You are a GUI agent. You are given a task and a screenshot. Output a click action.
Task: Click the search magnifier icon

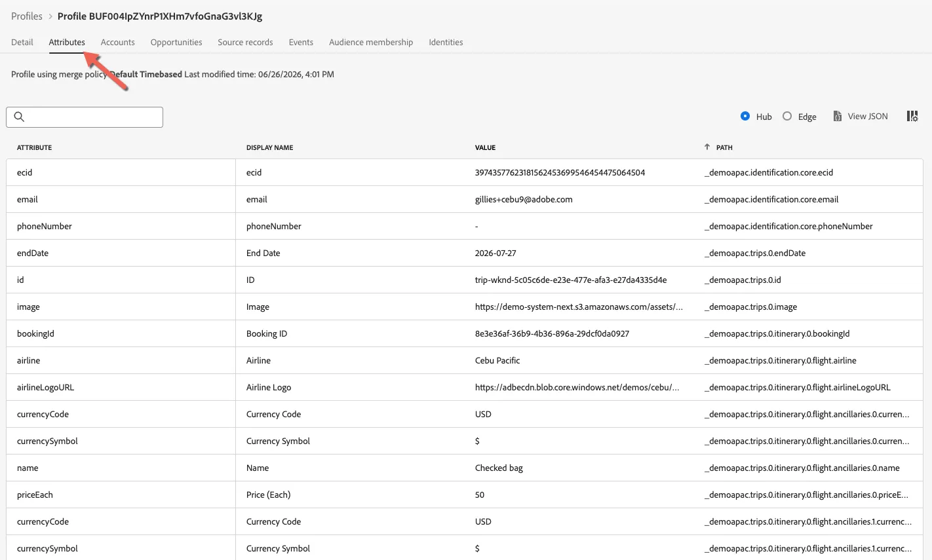pos(19,117)
